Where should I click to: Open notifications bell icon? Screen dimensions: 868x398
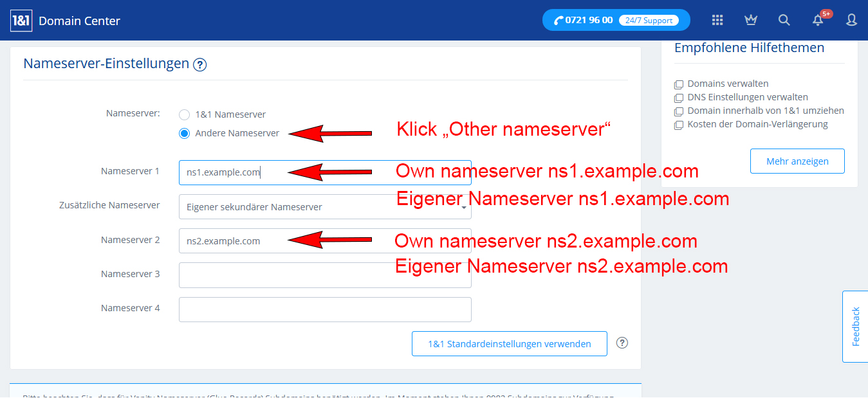(818, 20)
